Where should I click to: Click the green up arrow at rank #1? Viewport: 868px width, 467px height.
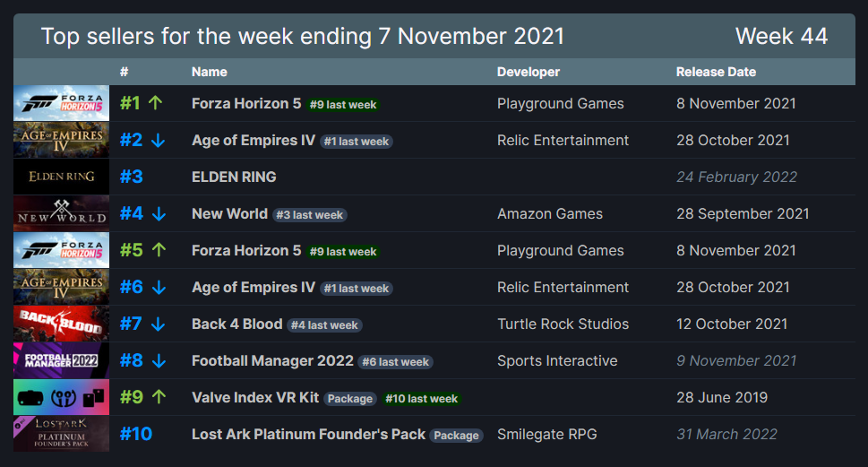(x=155, y=103)
